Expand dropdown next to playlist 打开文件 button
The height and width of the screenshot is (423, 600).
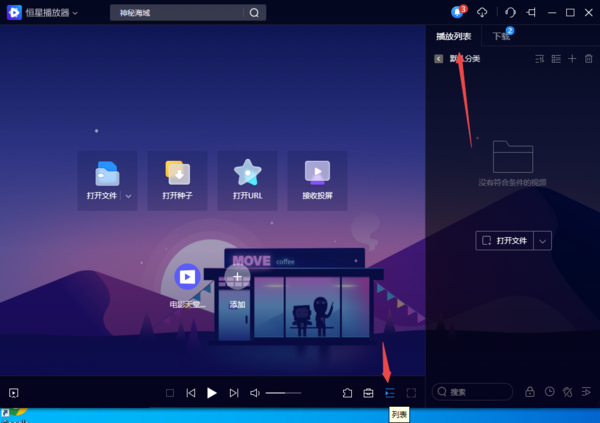[543, 241]
